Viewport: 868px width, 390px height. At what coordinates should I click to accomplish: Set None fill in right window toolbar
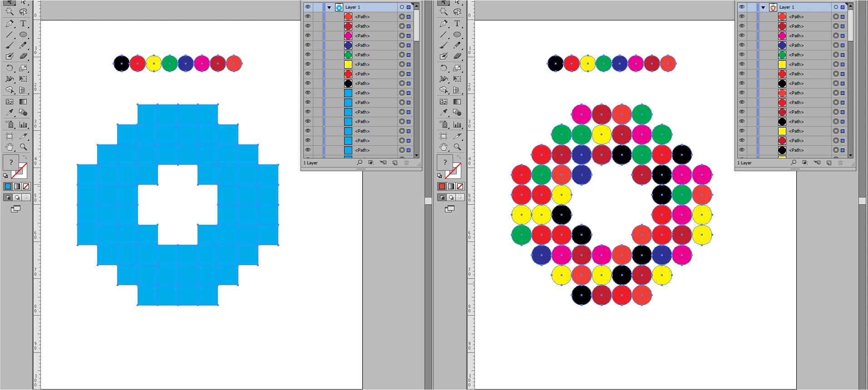tap(460, 186)
